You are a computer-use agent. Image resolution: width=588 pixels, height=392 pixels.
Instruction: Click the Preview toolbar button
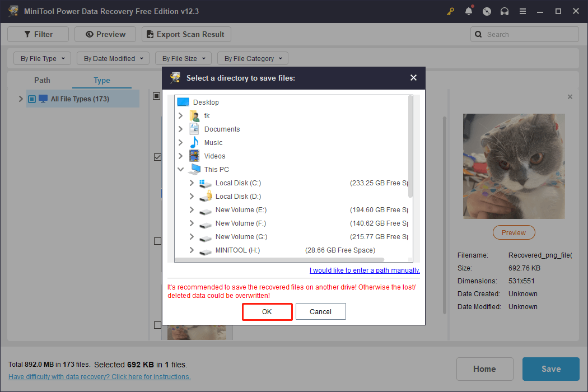coord(105,34)
